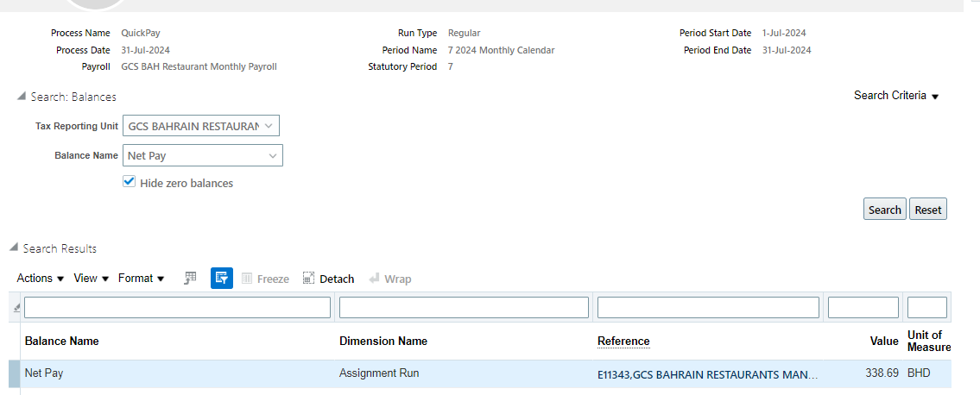980x395 pixels.
Task: Collapse the Search: Balances section
Action: (22, 96)
